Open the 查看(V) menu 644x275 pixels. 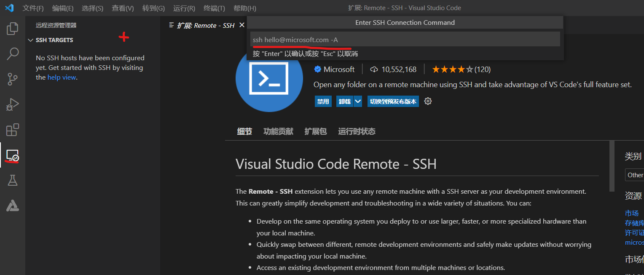(123, 8)
